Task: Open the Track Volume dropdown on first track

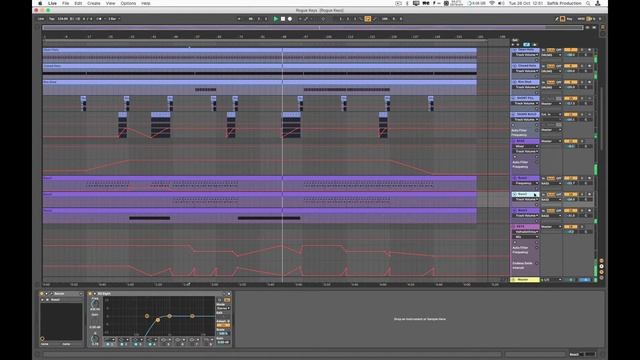Action: point(525,55)
